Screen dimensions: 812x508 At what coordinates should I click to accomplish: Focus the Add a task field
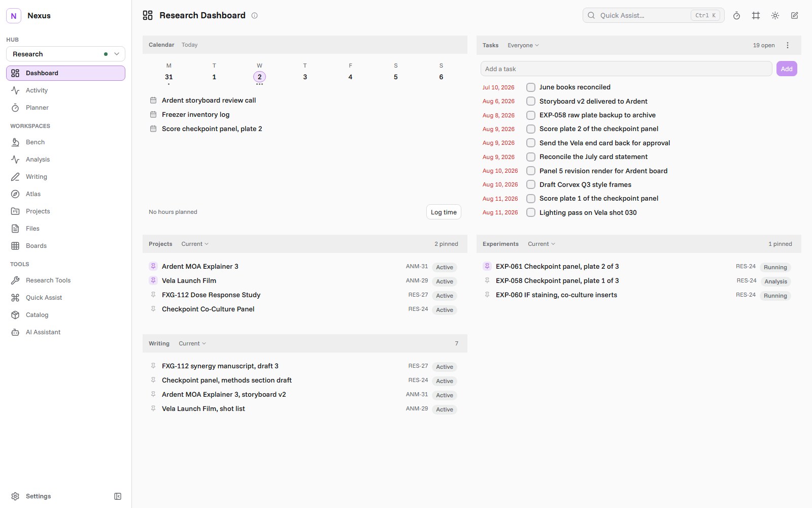click(626, 69)
